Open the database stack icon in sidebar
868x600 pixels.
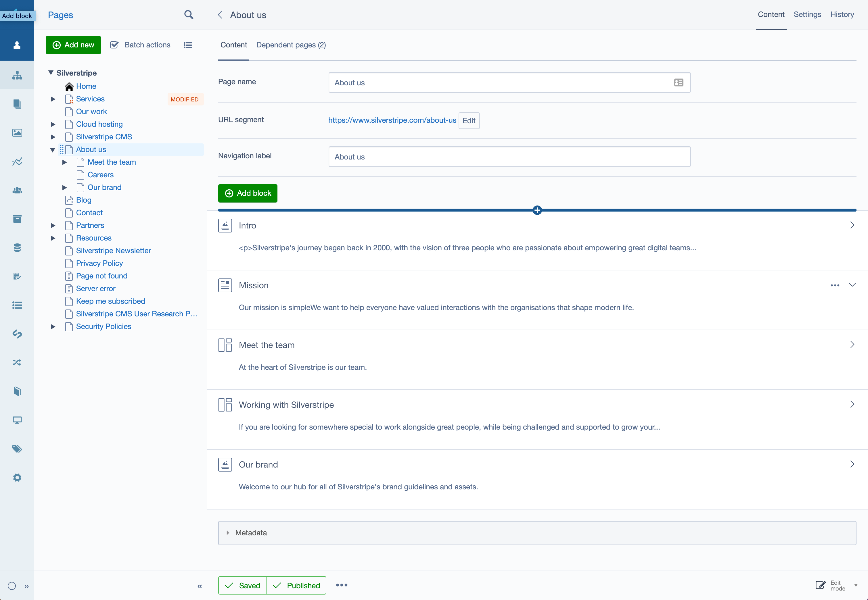(x=17, y=248)
